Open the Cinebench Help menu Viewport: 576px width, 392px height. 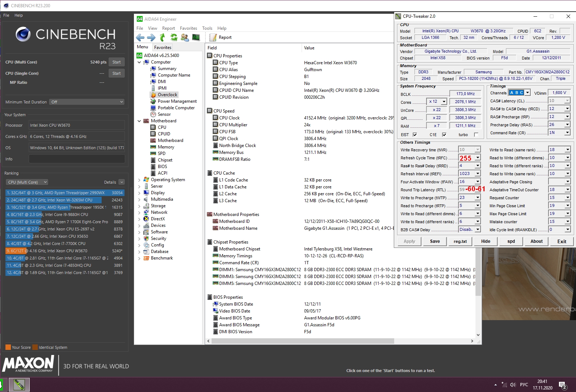[x=19, y=15]
